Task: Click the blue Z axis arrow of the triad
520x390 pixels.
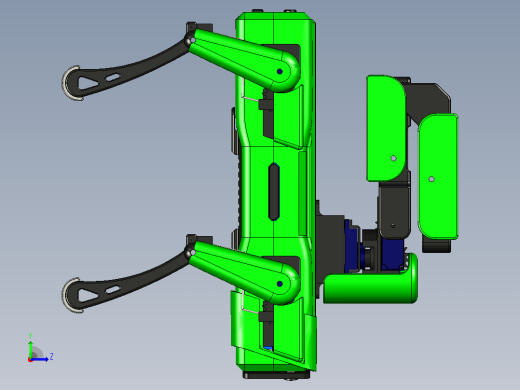Action: [40, 359]
